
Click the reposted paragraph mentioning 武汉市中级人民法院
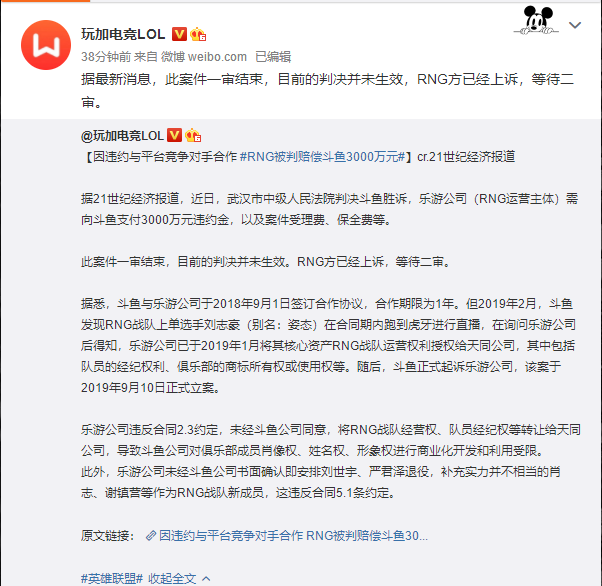329,209
